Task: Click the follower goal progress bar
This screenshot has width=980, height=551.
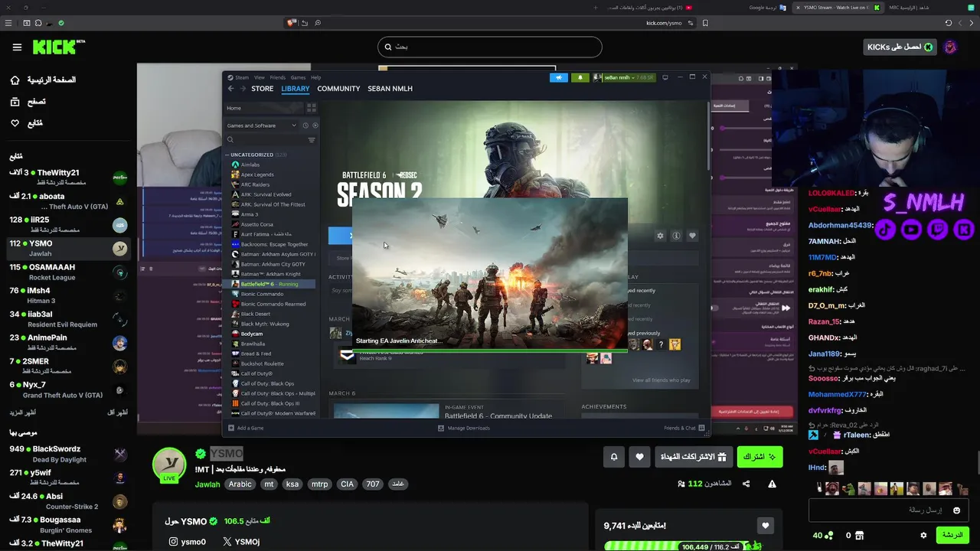Action: pyautogui.click(x=683, y=546)
